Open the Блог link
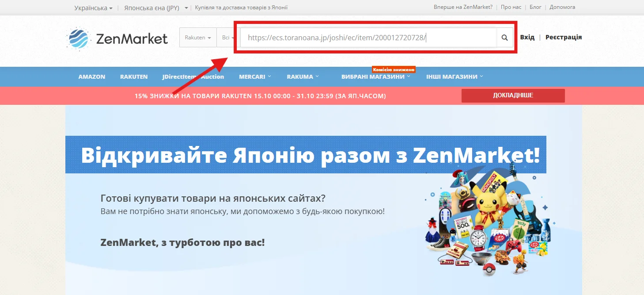 [535, 7]
